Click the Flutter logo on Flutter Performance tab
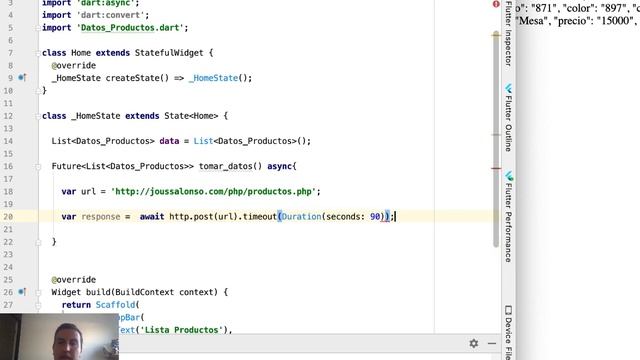The height and width of the screenshot is (360, 640). (509, 176)
